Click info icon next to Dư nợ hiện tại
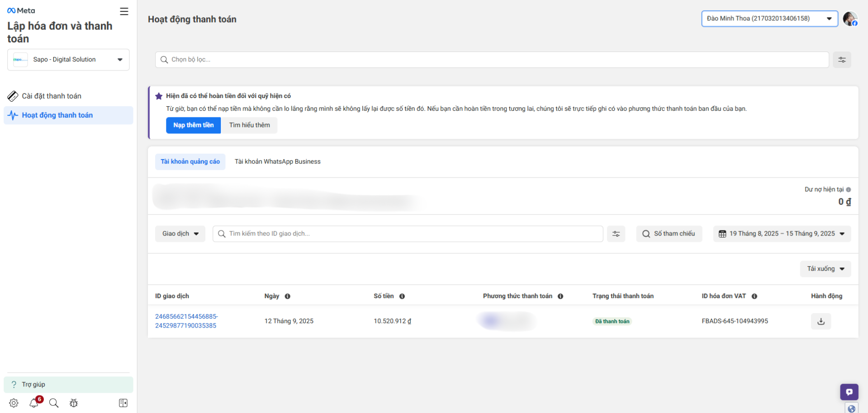Image resolution: width=868 pixels, height=413 pixels. (x=849, y=190)
